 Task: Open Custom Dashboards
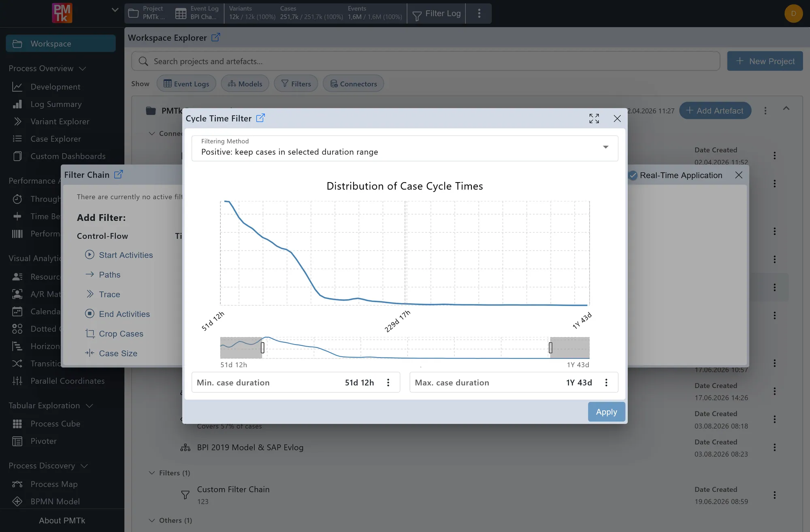coord(68,156)
